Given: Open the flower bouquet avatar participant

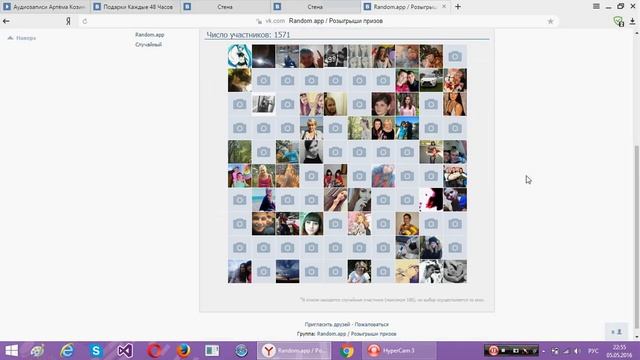Looking at the screenshot, I should coord(455,80).
